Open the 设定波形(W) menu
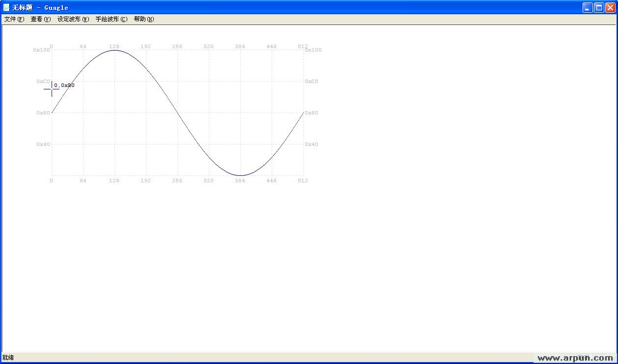 [73, 19]
